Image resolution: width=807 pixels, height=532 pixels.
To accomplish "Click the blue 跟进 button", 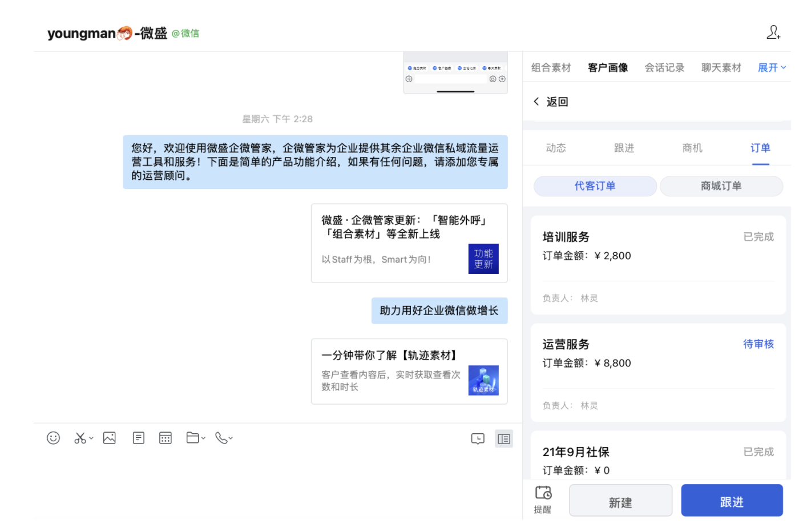I will tap(732, 501).
